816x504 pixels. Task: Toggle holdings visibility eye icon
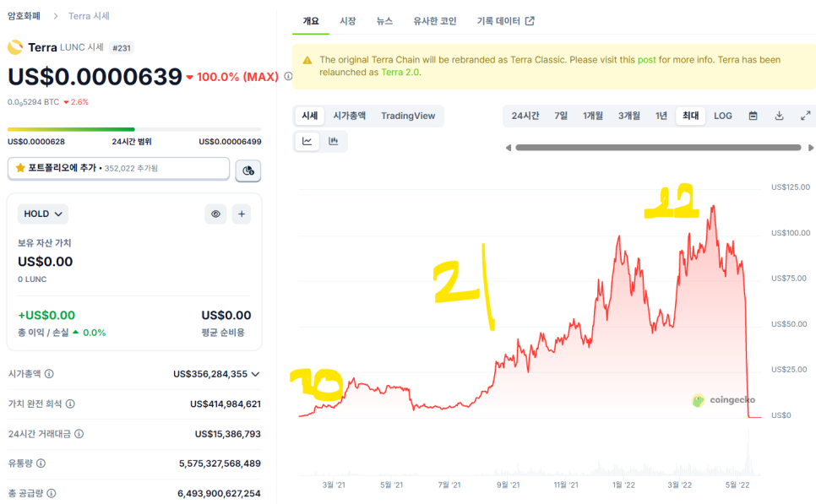tap(215, 214)
